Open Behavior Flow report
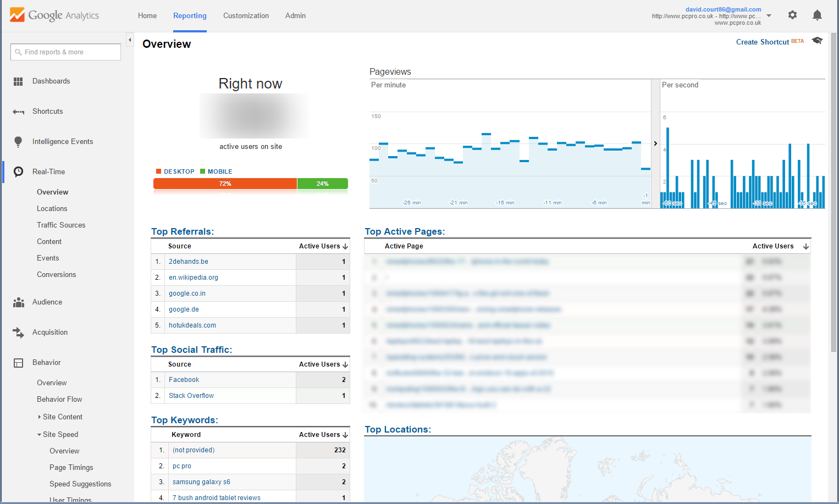 (x=59, y=400)
